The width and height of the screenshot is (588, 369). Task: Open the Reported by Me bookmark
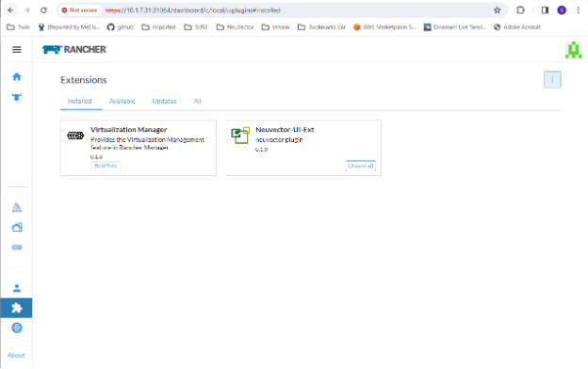click(x=69, y=27)
